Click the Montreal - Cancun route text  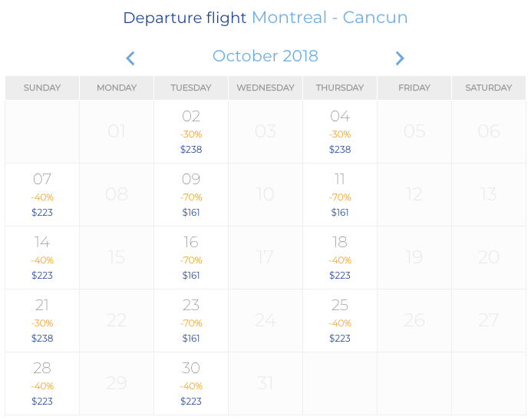(x=329, y=18)
